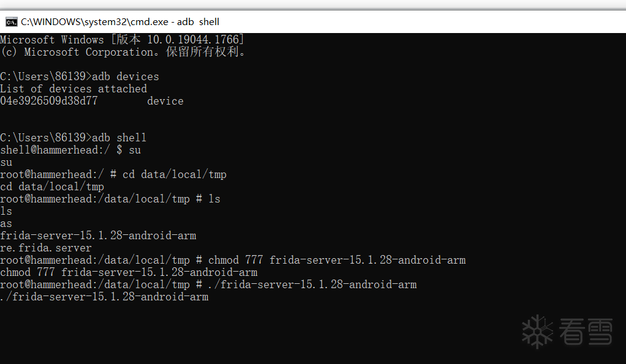Viewport: 626px width, 364px height.
Task: Click the 'as' entry in the listing
Action: pos(6,223)
